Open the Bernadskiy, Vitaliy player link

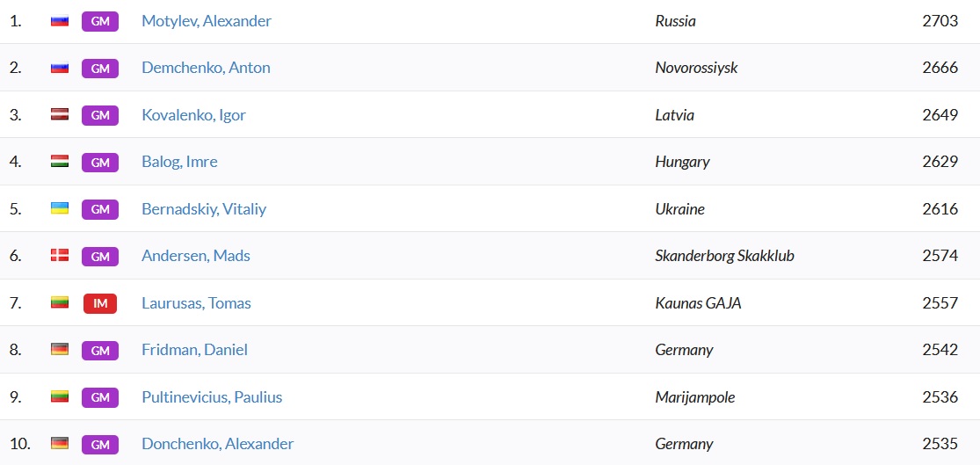pos(204,208)
